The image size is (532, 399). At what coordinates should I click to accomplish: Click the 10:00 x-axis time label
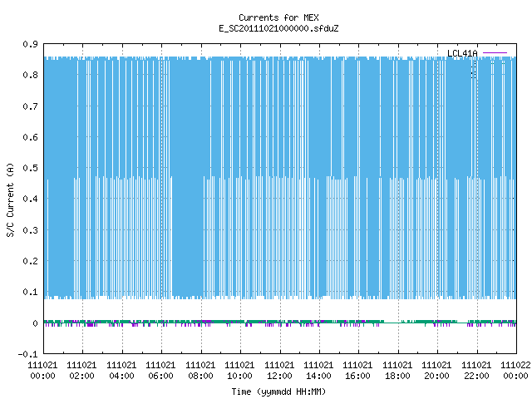point(239,376)
